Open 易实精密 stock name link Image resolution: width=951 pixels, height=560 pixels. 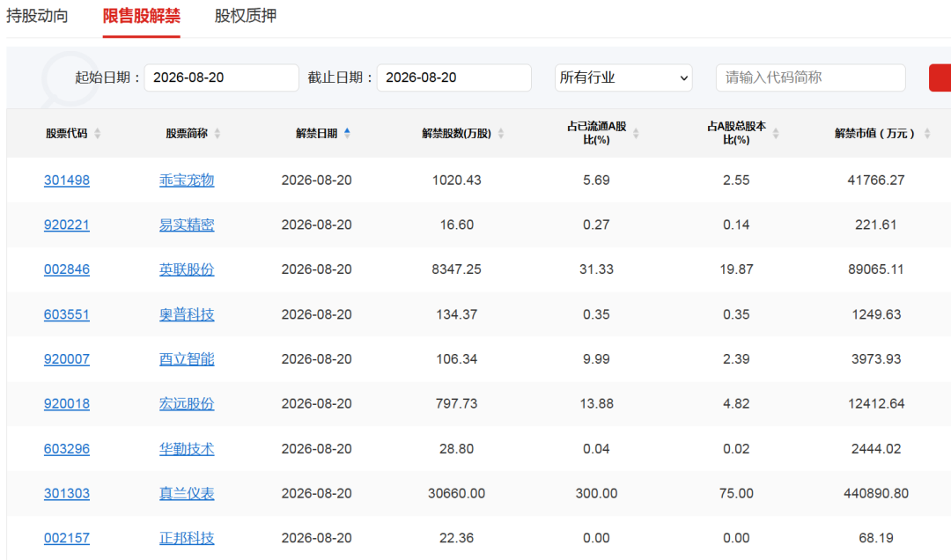pyautogui.click(x=187, y=225)
